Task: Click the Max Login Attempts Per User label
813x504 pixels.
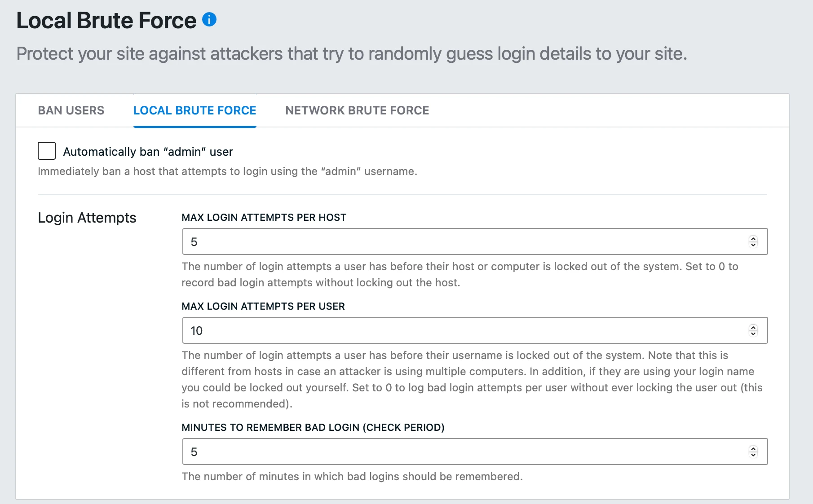Action: [263, 307]
